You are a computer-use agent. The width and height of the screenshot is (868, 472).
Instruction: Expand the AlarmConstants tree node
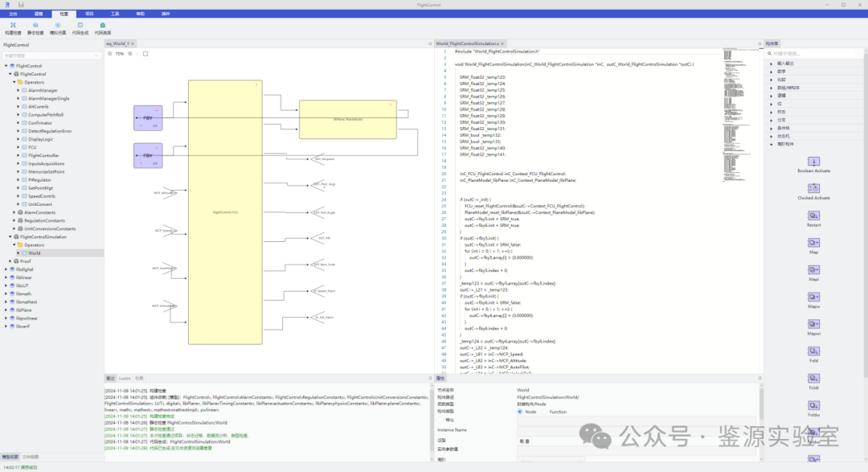point(14,212)
